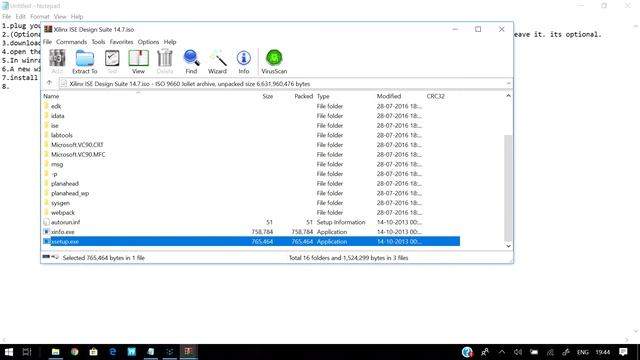
Task: Open Notepad's Format menu
Action: (x=40, y=17)
